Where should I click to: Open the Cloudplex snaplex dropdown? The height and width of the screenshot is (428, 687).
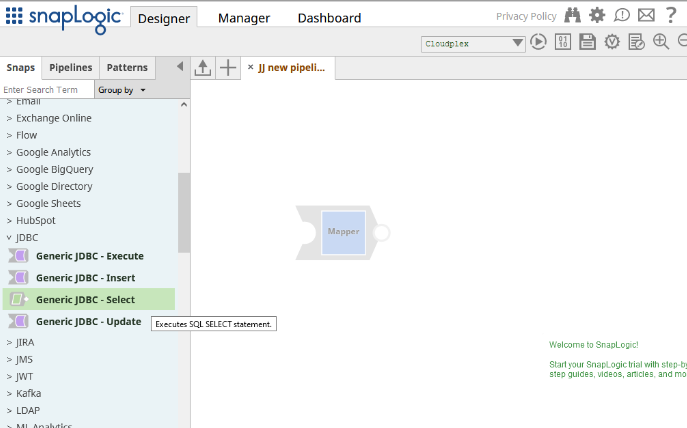[x=473, y=44]
